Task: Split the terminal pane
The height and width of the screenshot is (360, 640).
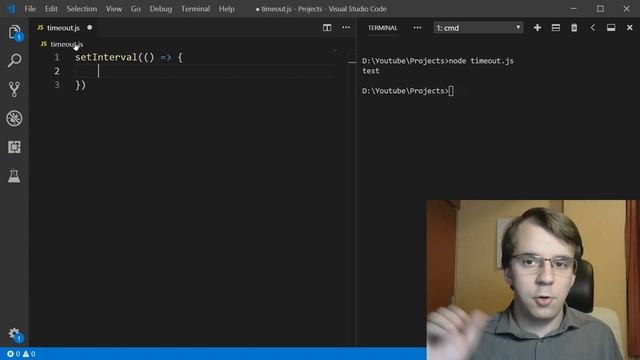Action: 556,27
